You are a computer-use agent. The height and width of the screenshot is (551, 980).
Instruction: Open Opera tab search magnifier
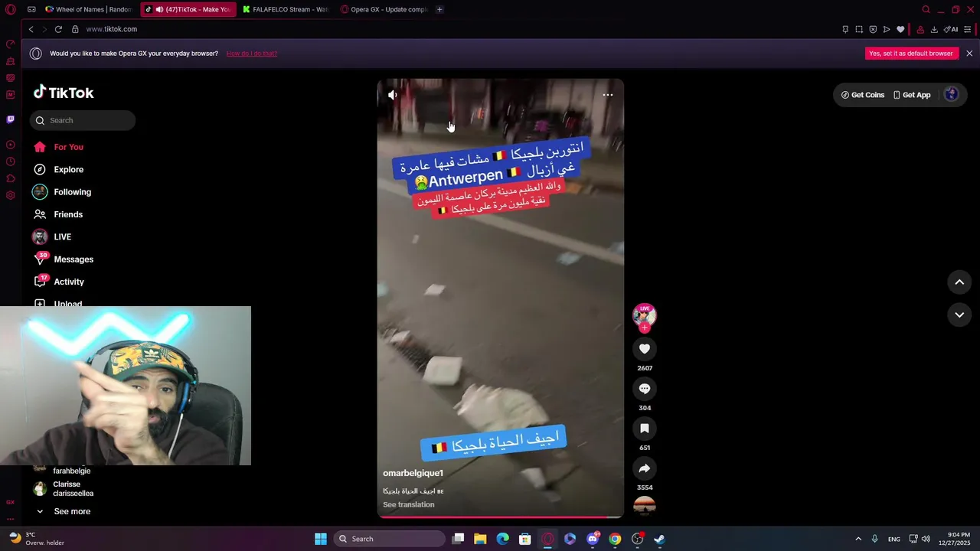pyautogui.click(x=926, y=9)
